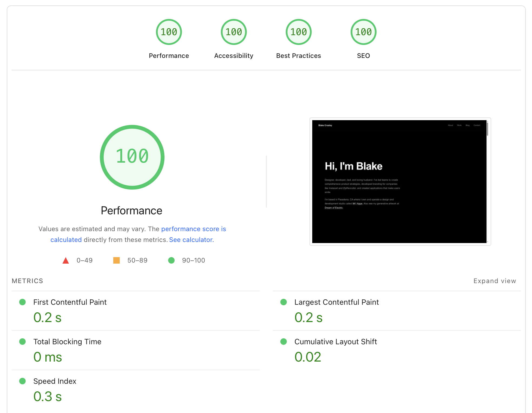
Task: Click the green dot beside First Contentful Paint
Action: (22, 302)
